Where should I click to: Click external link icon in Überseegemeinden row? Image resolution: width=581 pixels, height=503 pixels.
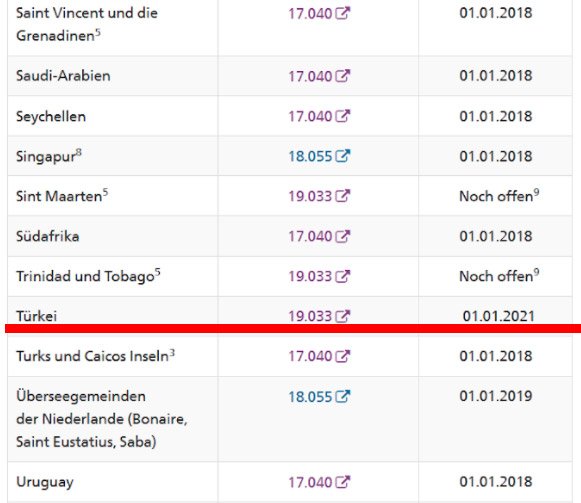342,397
